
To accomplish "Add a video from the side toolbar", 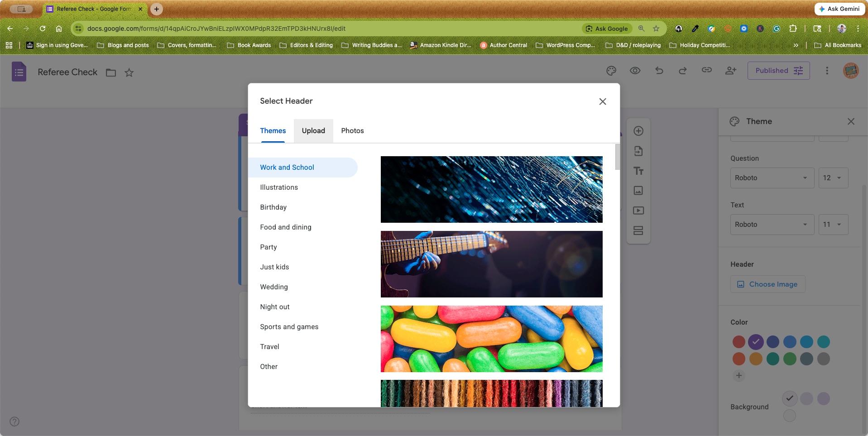I will [638, 211].
